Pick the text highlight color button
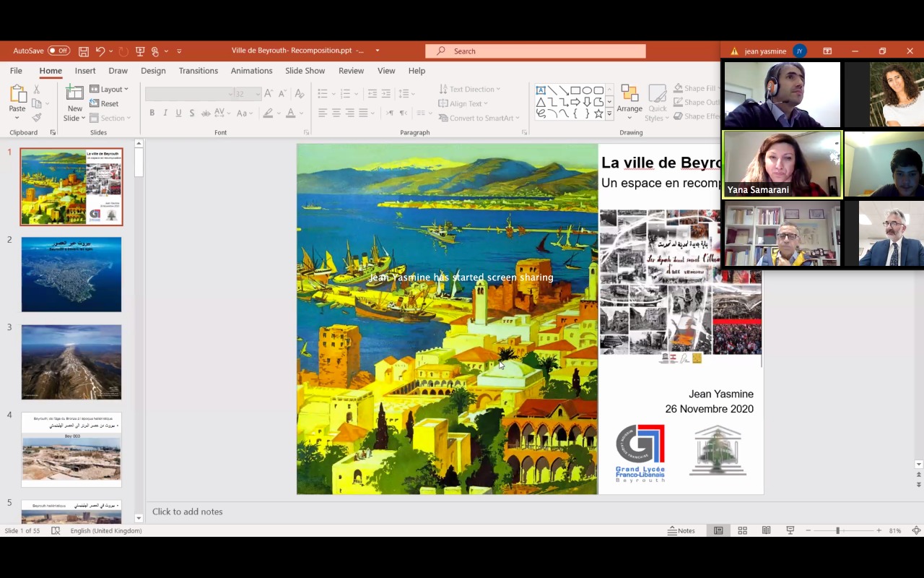The width and height of the screenshot is (924, 578). pos(268,113)
